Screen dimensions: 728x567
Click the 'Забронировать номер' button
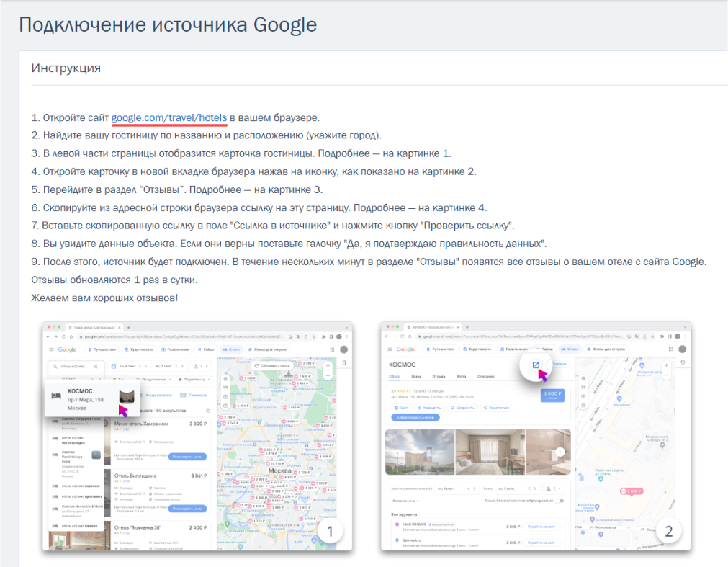coord(415,417)
